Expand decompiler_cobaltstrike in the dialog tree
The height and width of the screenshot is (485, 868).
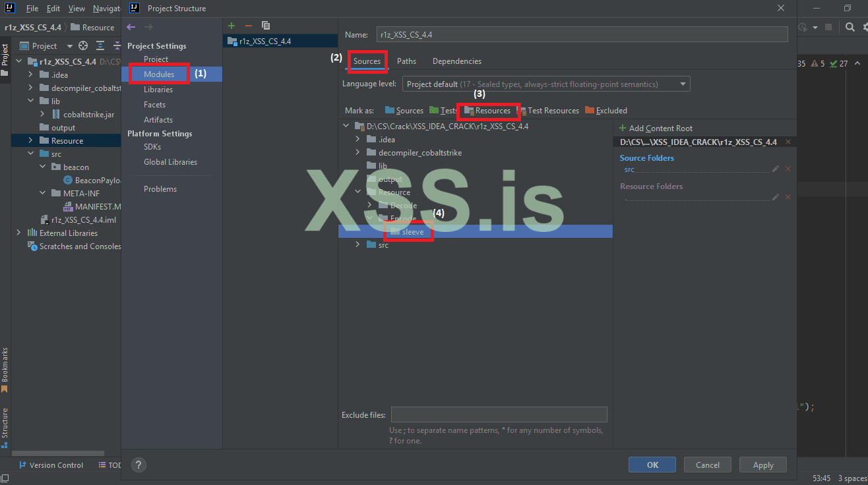(x=357, y=152)
